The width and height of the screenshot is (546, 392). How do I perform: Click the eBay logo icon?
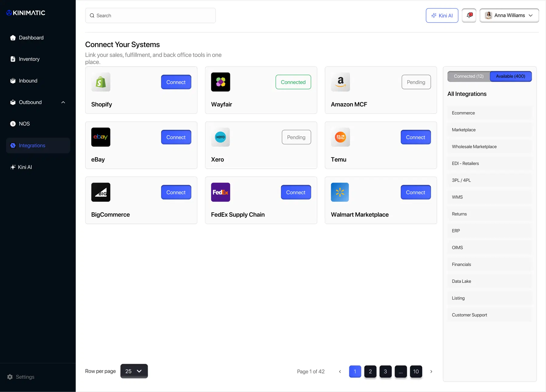(x=101, y=137)
